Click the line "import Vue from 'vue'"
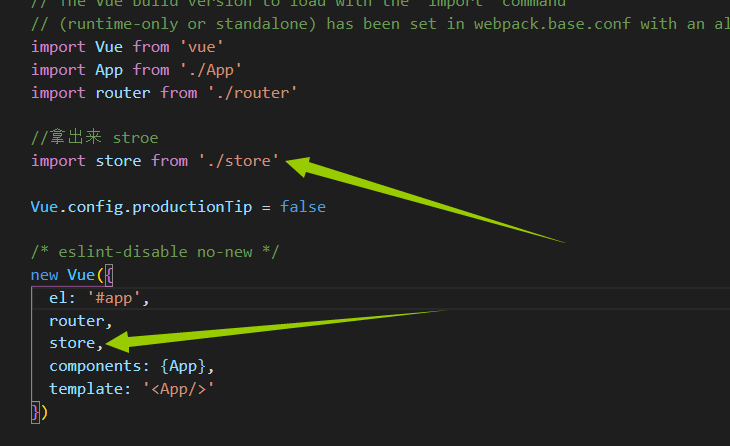Screen dimensions: 730x446 click(x=127, y=47)
